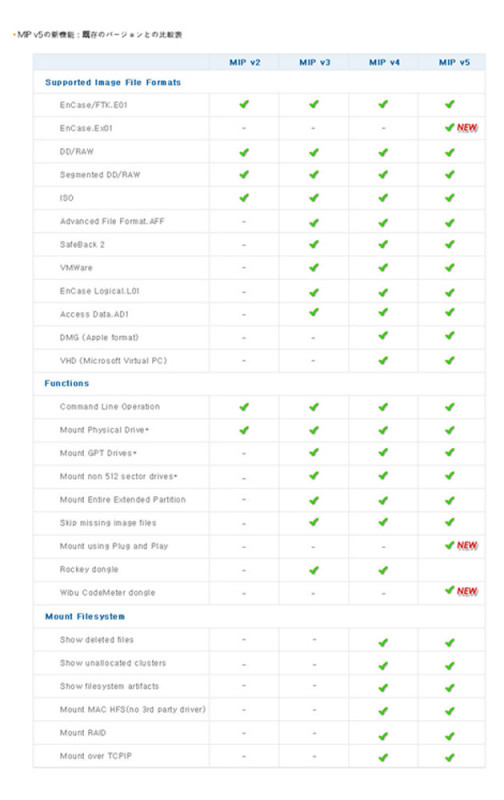The height and width of the screenshot is (800, 504).
Task: Select the MIP v2 column header
Action: (x=244, y=62)
